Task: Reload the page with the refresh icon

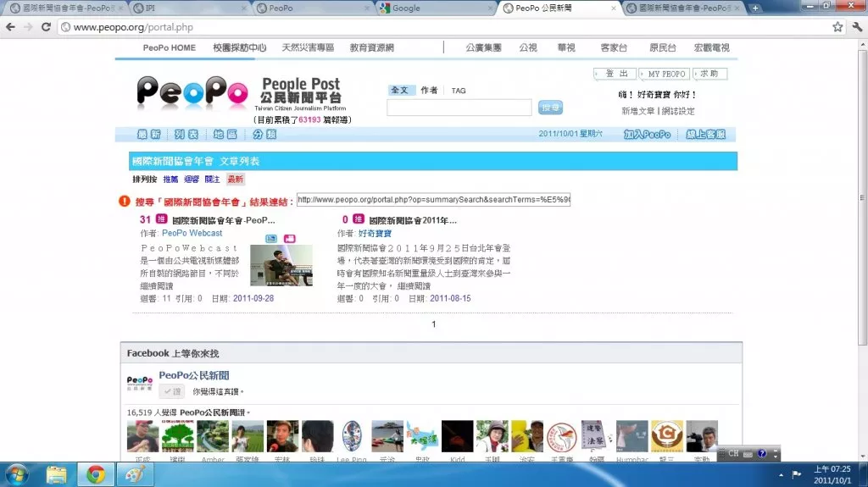Action: [46, 27]
